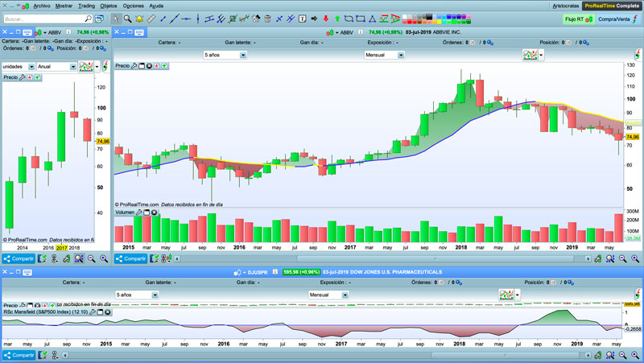644x363 pixels.
Task: Select the horizontal line tool
Action: [186, 19]
